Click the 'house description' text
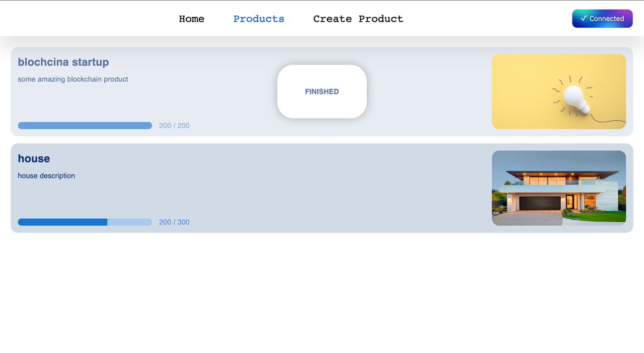The image size is (644, 353). coord(46,175)
